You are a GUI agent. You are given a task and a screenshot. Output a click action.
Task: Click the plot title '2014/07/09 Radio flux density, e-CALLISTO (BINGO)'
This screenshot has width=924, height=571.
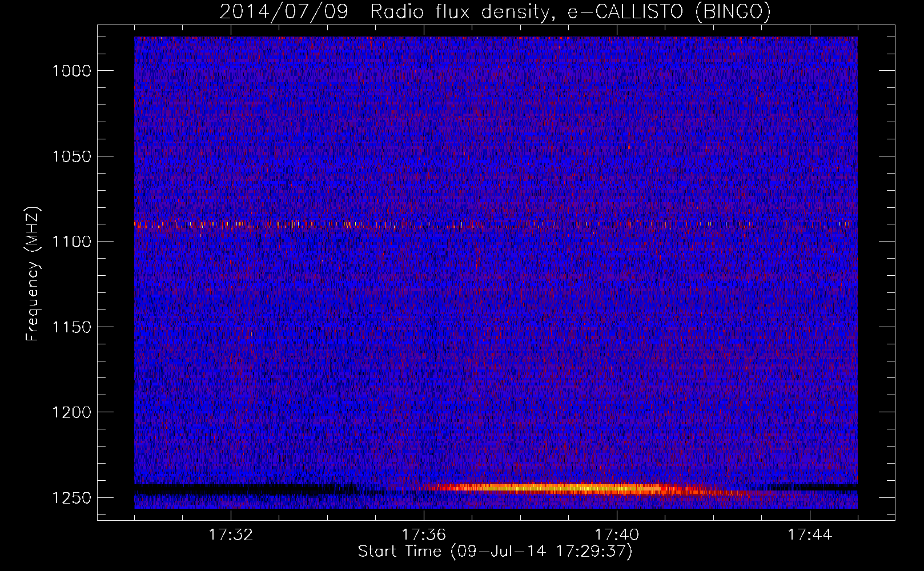(x=495, y=11)
